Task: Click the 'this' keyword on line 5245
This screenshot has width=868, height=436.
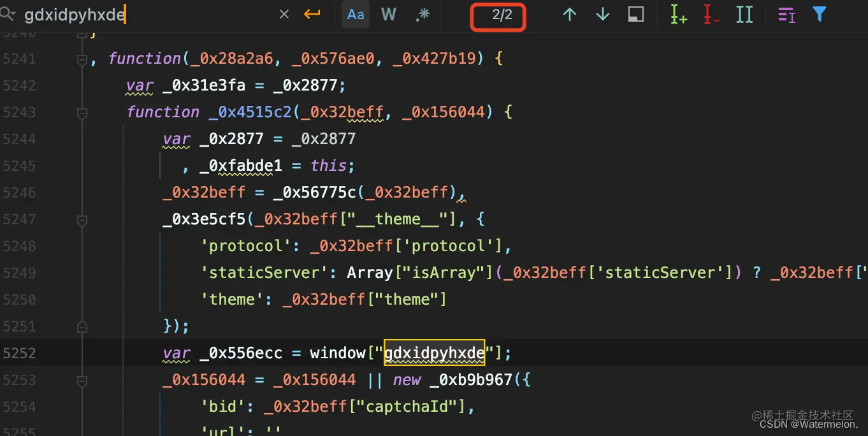Action: 328,166
